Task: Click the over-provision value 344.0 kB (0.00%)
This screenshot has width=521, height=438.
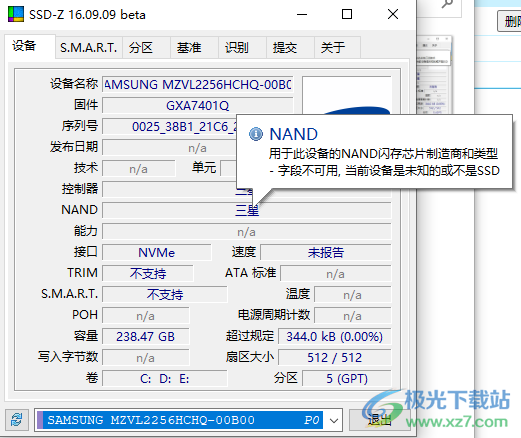Action: [x=335, y=337]
